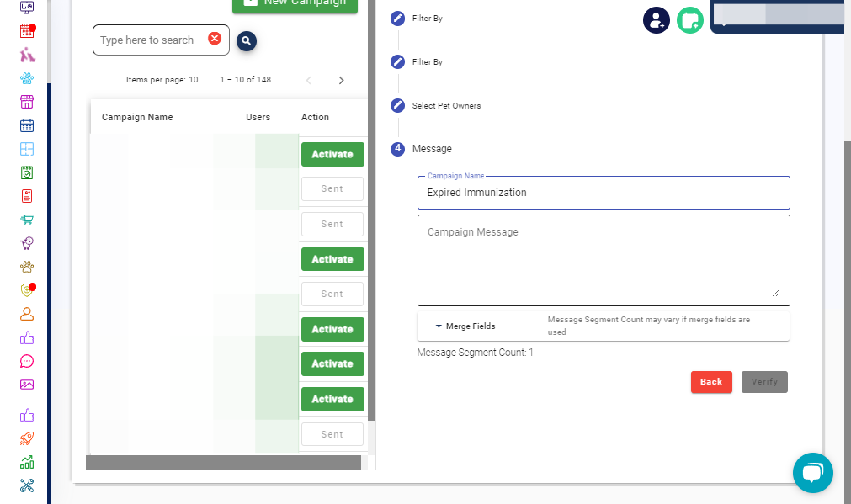Screen dimensions: 851x504
Task: Open the magenta storefront sidebar icon
Action: pyautogui.click(x=27, y=102)
